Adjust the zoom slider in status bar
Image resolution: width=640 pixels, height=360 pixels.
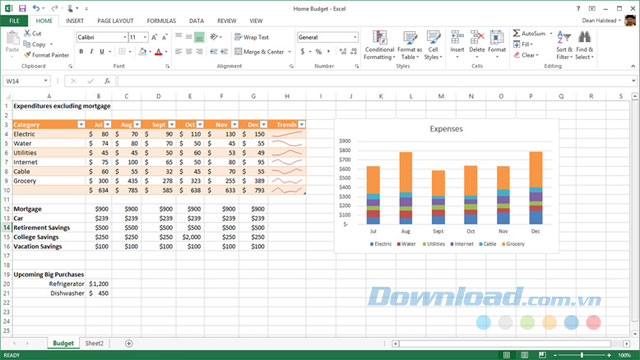click(582, 355)
